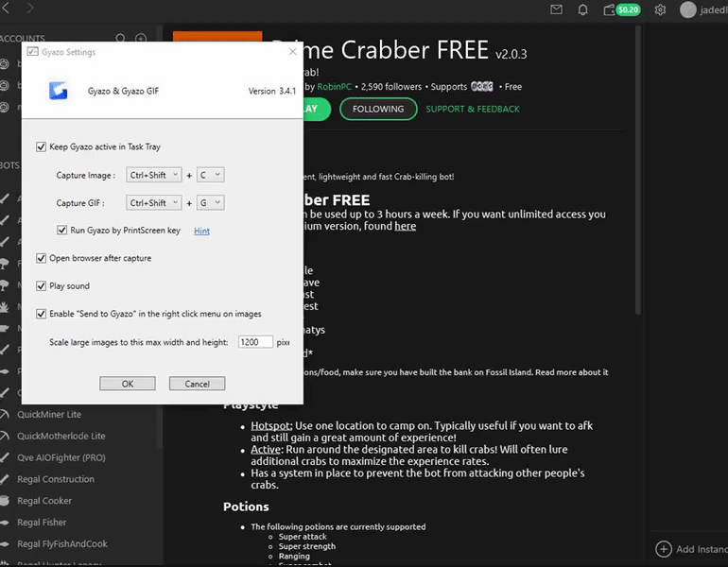
Task: Click the Regal FlyFishAndCook icon
Action: coord(5,543)
